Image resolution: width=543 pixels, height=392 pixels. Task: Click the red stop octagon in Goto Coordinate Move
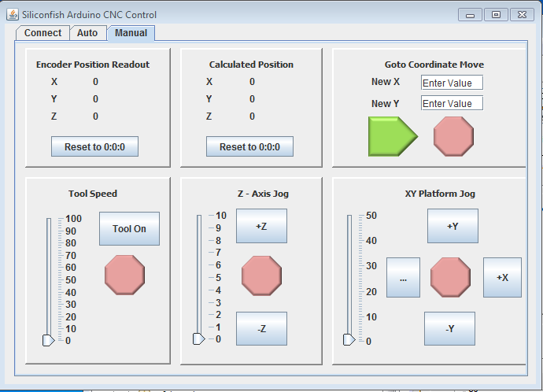point(453,136)
